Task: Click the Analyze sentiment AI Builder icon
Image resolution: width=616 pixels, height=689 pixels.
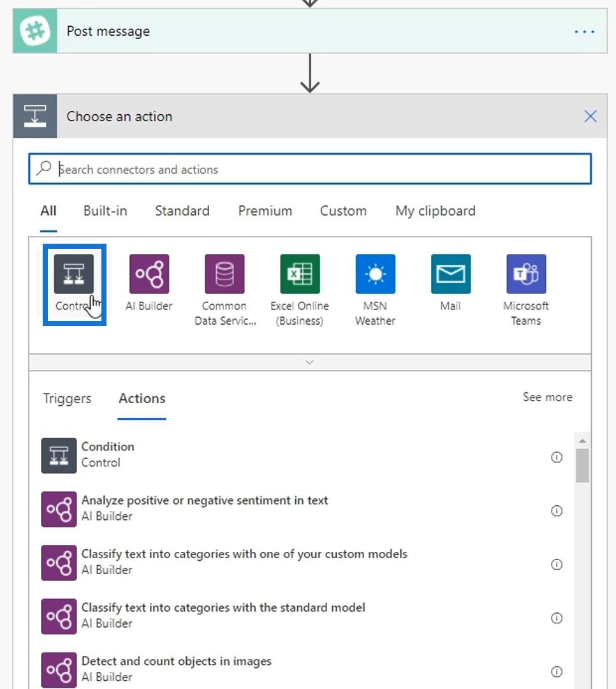Action: (x=59, y=509)
